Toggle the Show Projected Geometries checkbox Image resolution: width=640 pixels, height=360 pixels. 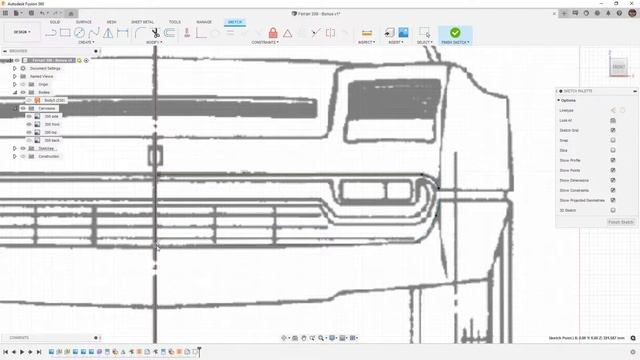tap(613, 200)
